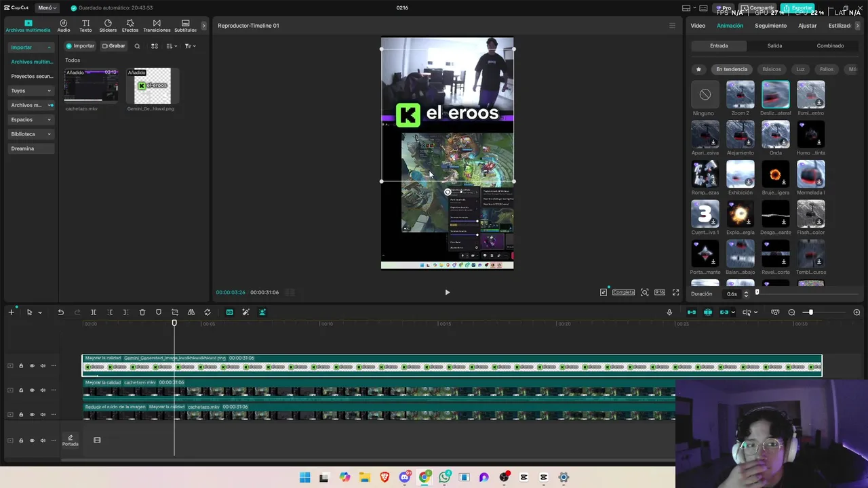Click the Duración stepper arrows
Screen dimensions: 868x488
coord(746,293)
